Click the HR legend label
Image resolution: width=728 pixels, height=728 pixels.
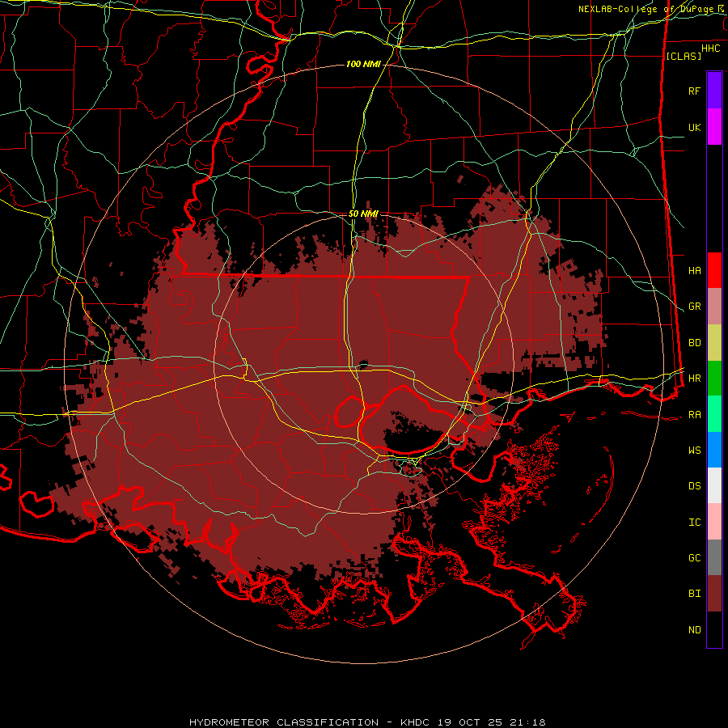coord(694,379)
